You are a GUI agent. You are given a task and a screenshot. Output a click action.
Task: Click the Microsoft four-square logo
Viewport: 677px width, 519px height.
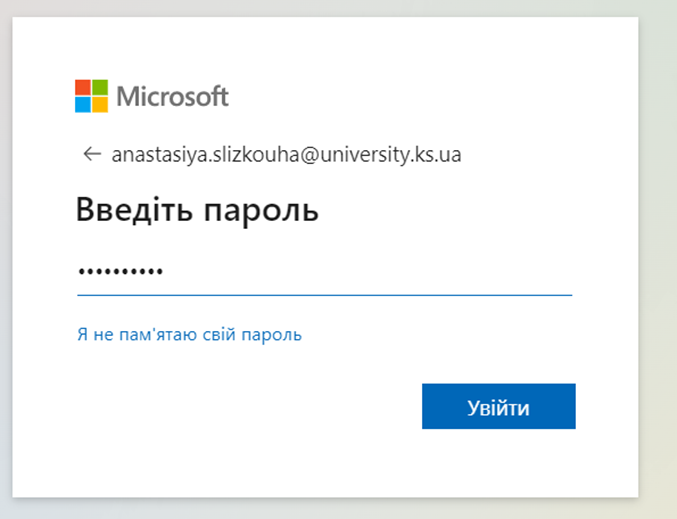(92, 96)
